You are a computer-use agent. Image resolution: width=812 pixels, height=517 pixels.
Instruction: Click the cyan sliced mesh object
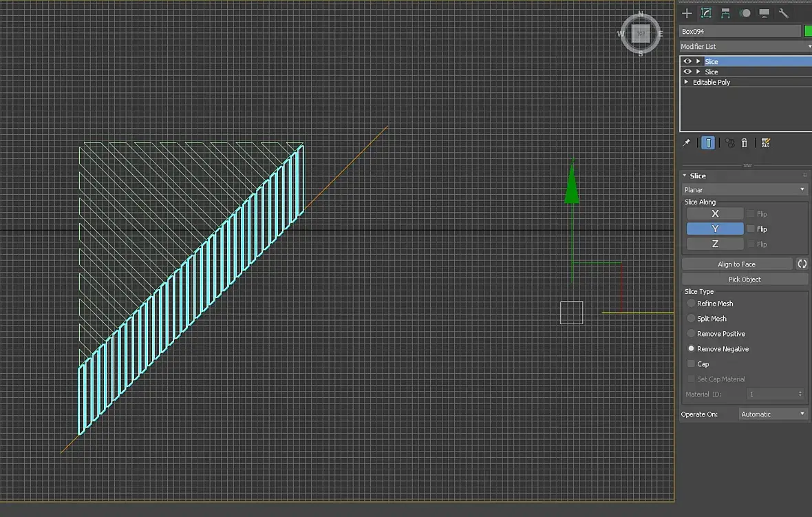click(x=191, y=290)
